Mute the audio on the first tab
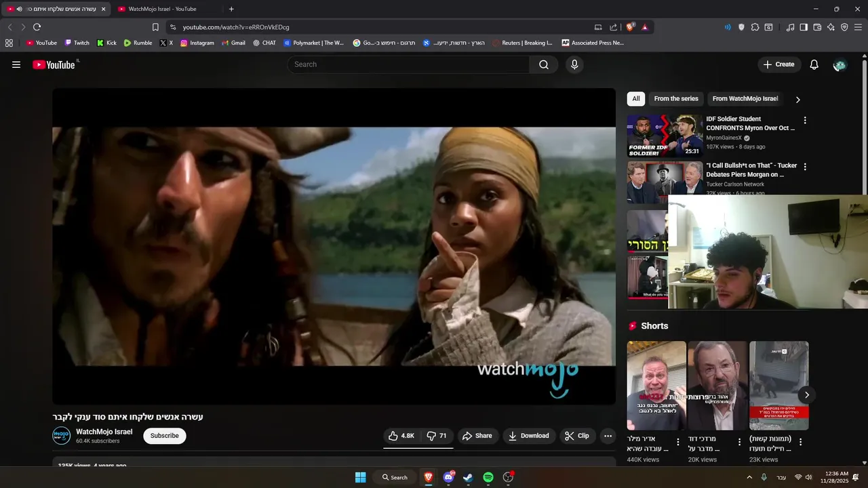 click(19, 9)
